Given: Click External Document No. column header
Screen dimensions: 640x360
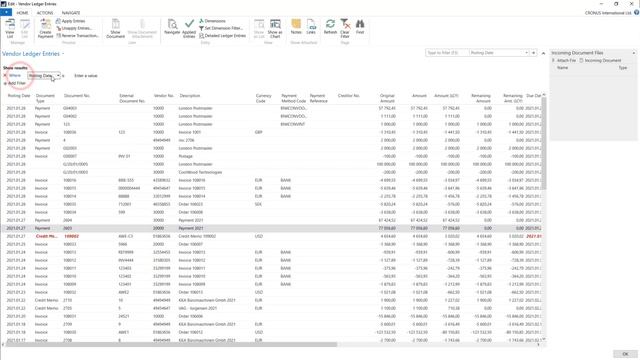Looking at the screenshot, I should coord(132,98).
